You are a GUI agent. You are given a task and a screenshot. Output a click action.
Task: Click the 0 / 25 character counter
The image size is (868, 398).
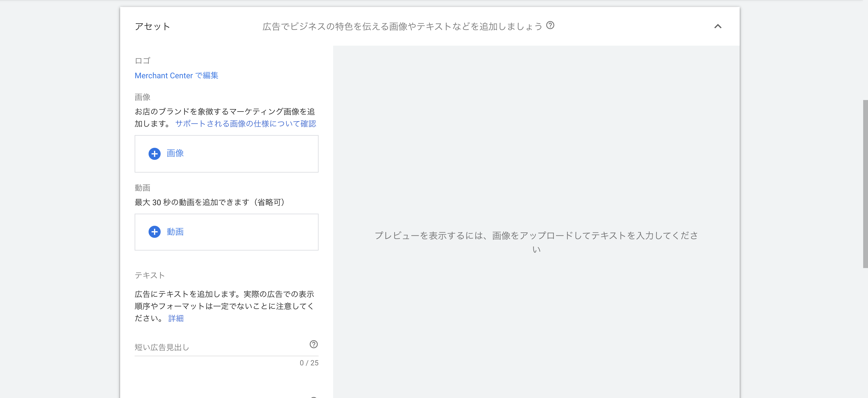[x=309, y=363]
